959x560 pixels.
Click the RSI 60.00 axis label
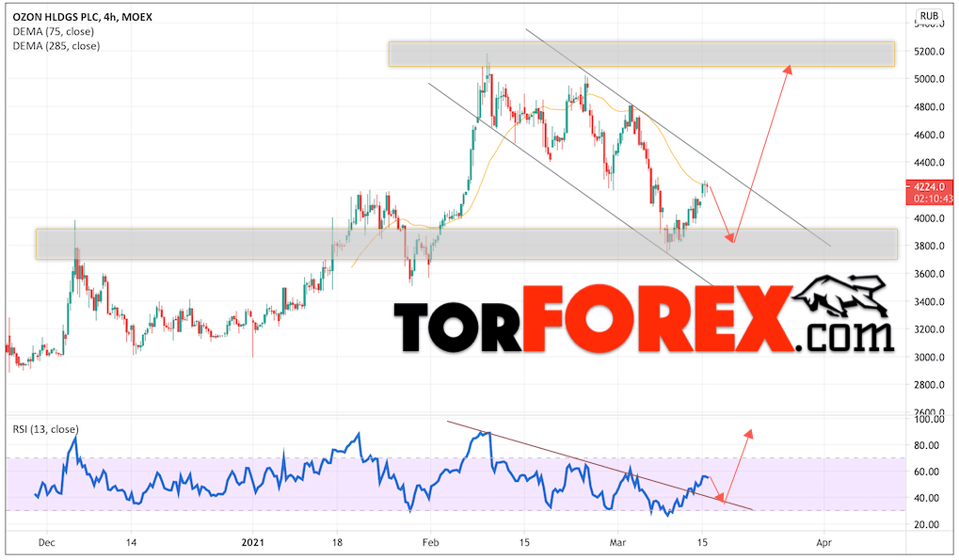point(927,472)
